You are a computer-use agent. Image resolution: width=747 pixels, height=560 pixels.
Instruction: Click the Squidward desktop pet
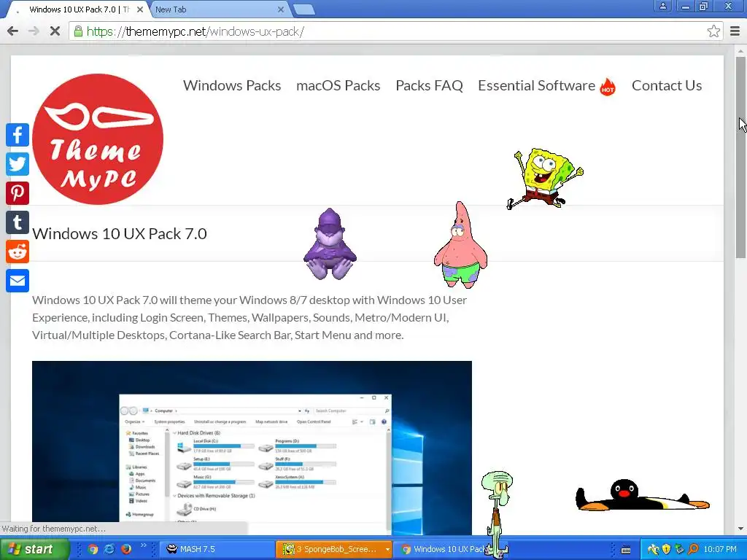(497, 513)
